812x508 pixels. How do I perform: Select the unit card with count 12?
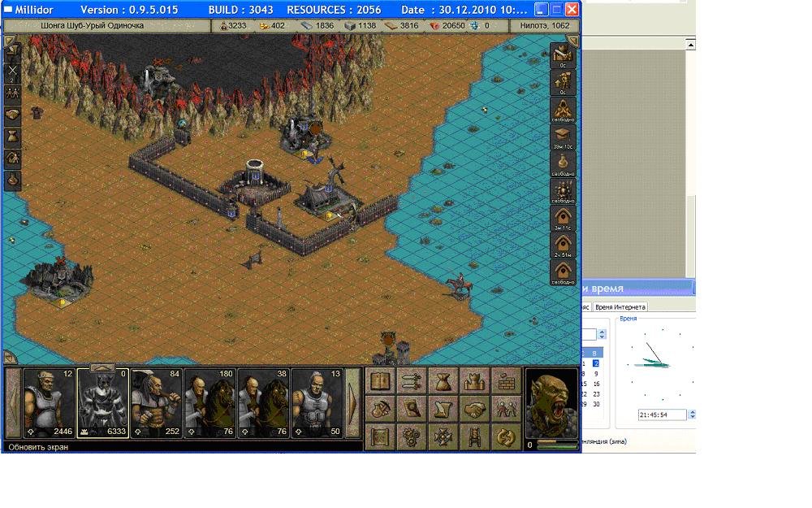pos(50,403)
